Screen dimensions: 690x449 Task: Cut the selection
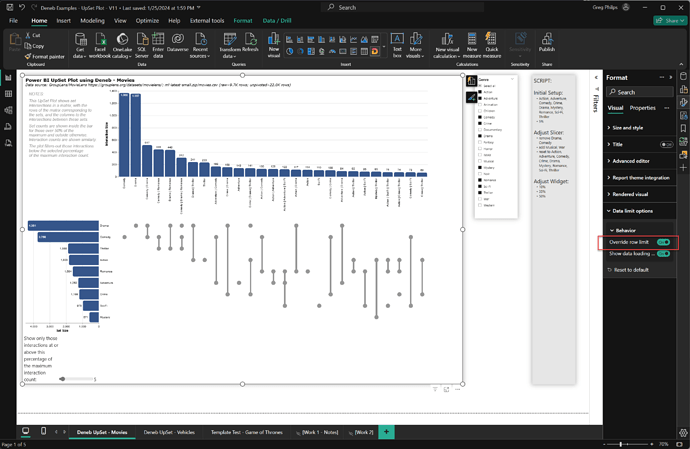pyautogui.click(x=33, y=35)
